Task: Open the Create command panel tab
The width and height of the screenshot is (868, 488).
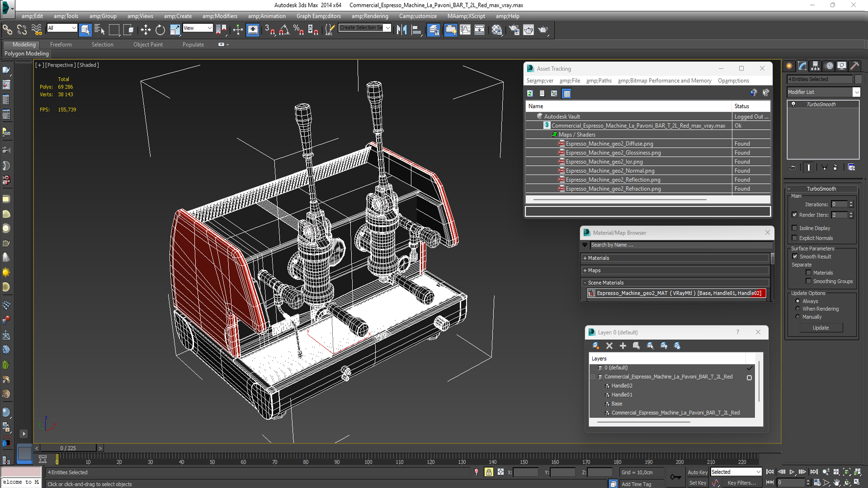Action: pyautogui.click(x=789, y=66)
